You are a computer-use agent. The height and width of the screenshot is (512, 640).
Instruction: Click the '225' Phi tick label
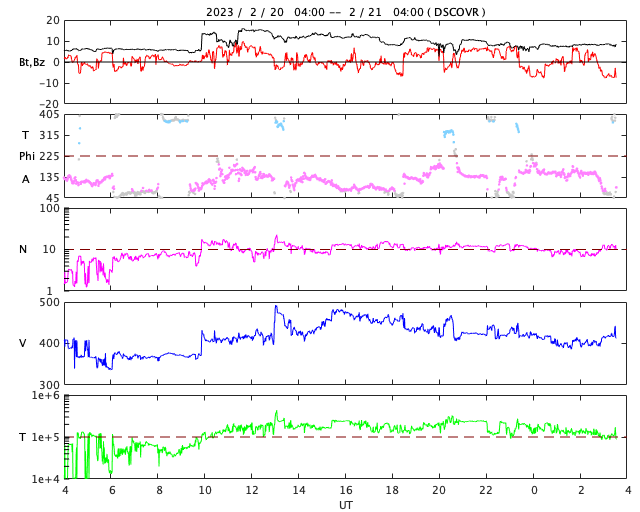point(49,156)
